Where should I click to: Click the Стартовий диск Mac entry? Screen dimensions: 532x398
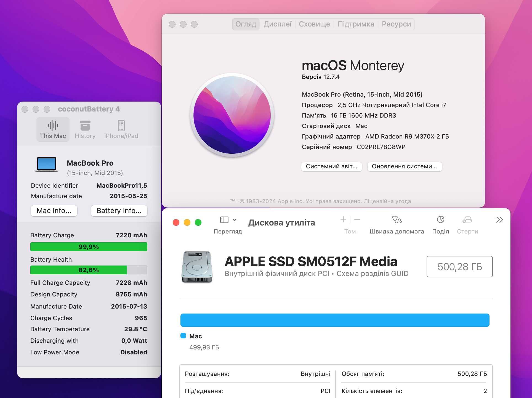[x=361, y=126]
